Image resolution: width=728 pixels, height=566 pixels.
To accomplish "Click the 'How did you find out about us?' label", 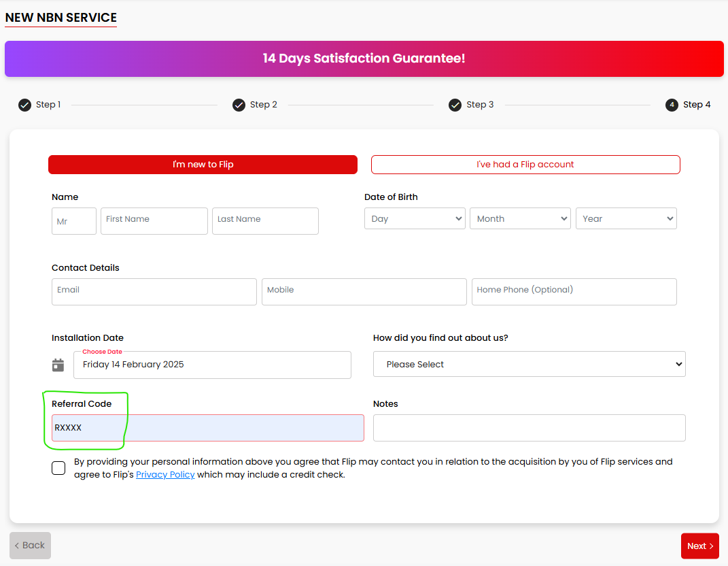I will pos(440,338).
